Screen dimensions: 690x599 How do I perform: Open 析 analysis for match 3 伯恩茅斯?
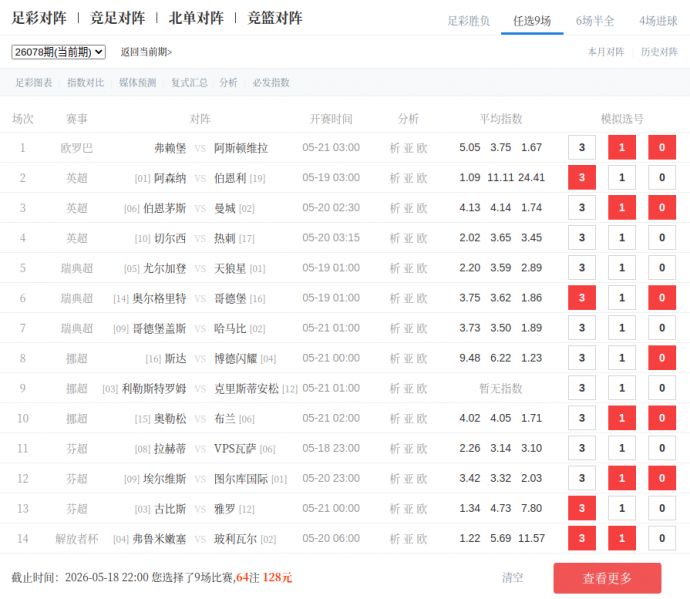[395, 208]
